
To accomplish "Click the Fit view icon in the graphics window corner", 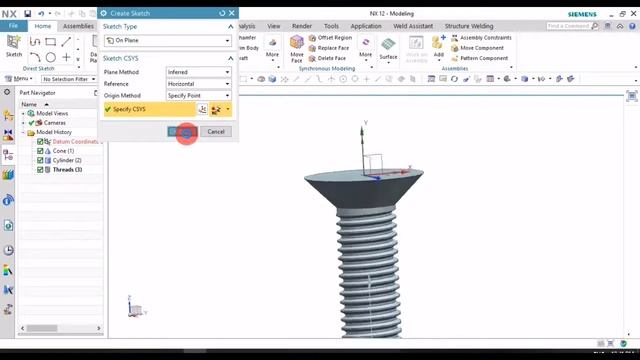I will coord(632,96).
